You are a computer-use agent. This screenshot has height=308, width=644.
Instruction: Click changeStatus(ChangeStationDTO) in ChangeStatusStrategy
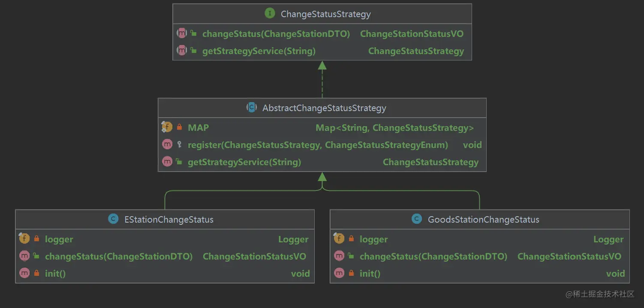(276, 34)
